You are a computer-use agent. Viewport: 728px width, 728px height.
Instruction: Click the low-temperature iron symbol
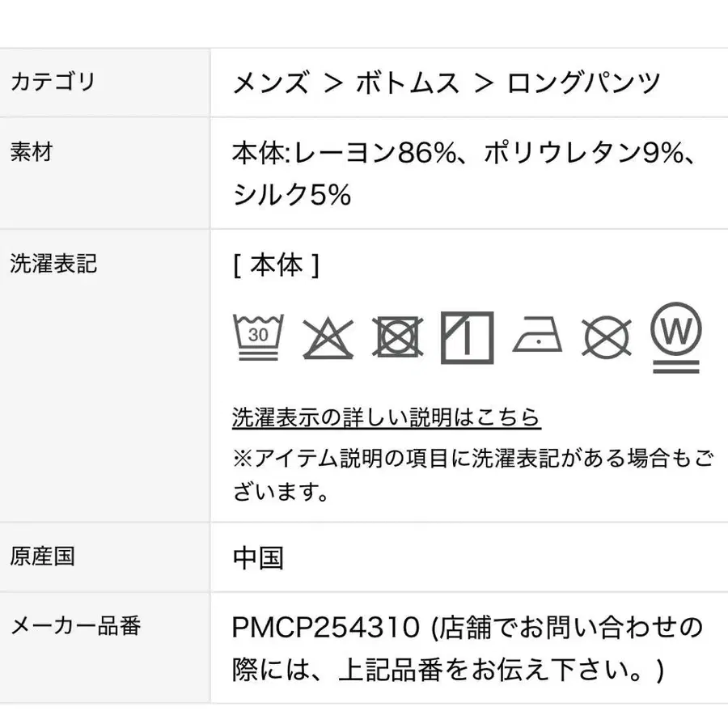[x=537, y=335]
